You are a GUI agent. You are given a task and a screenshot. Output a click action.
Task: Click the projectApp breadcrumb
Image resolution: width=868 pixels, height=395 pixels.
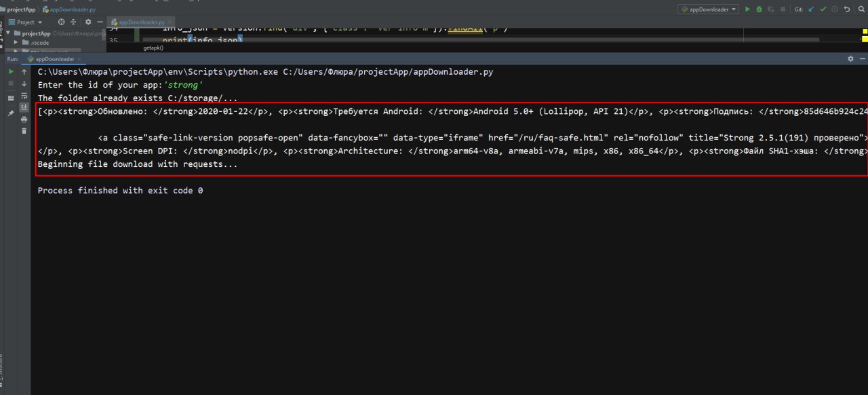20,10
